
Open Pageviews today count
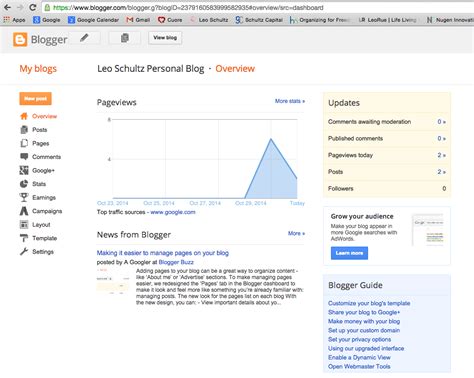click(x=441, y=155)
